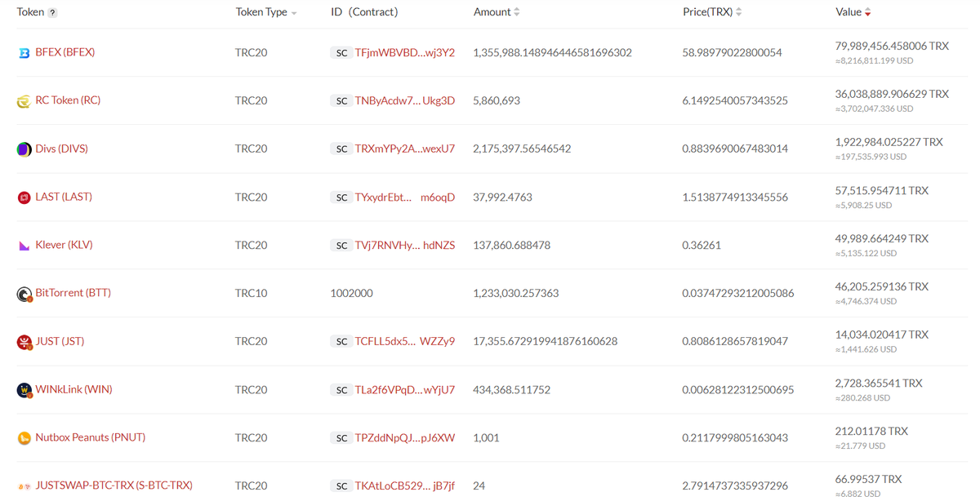Screen dimensions: 980x501
Task: Click the RC Token amount 5,860,693
Action: [x=497, y=100]
